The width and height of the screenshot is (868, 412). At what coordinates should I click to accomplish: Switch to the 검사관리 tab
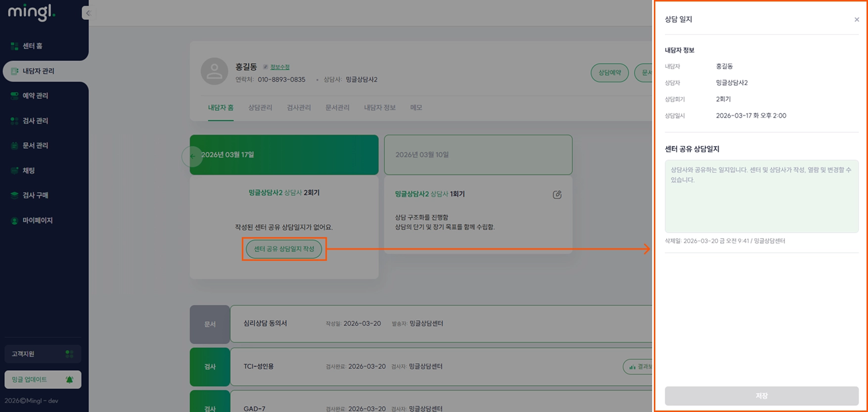(299, 108)
